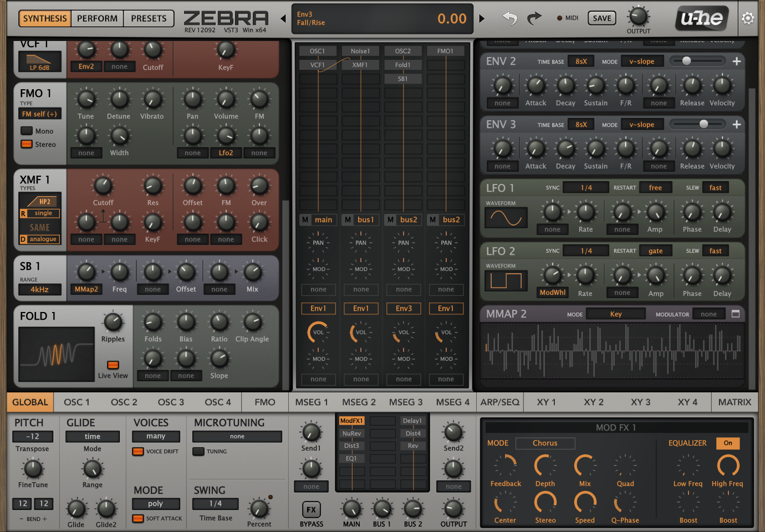Open FMO 1 type FM self dropdown
765x532 pixels.
pos(39,114)
